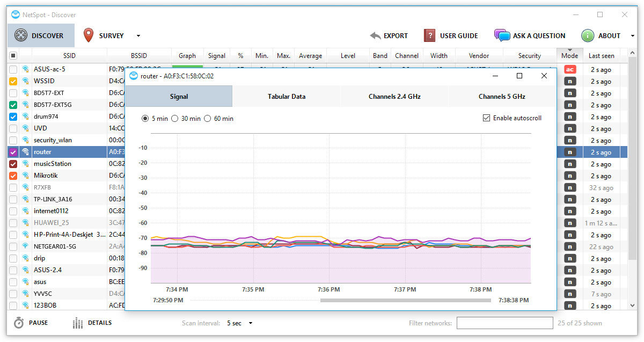
Task: Uncheck the green BD5T7-EXT5G checkbox
Action: click(13, 105)
